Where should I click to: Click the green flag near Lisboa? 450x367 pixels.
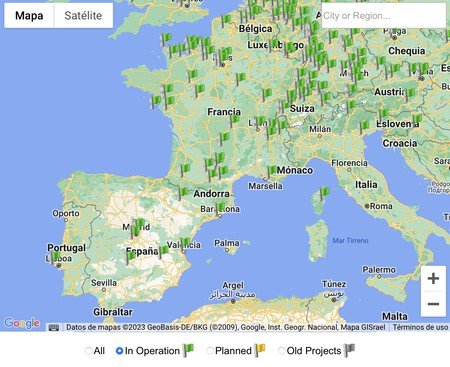(55, 258)
